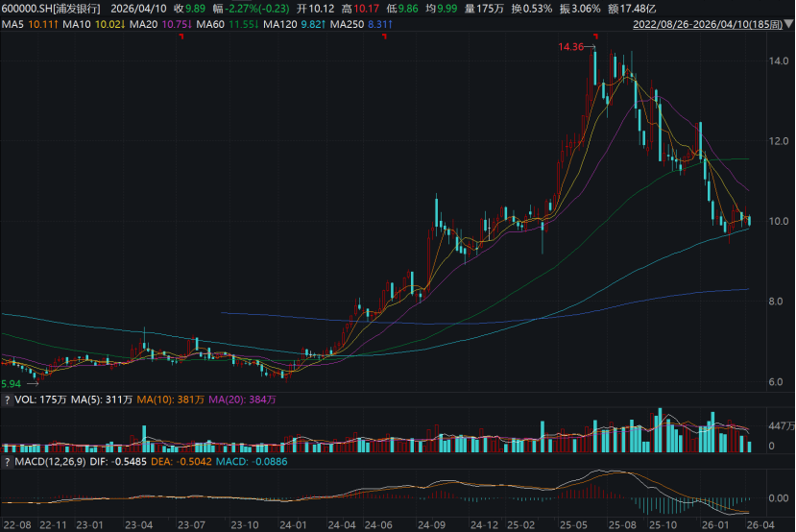Click the 14.36 highest price label
Screen dimensions: 796x532
(572, 45)
